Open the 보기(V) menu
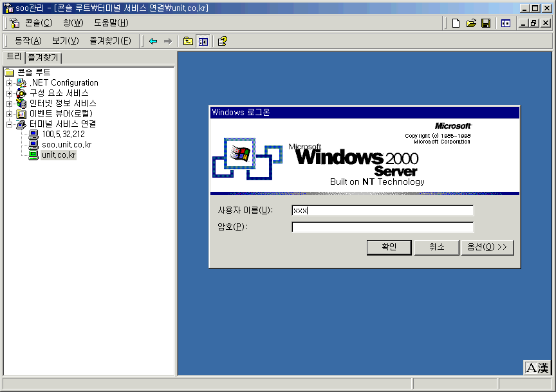 pyautogui.click(x=66, y=41)
